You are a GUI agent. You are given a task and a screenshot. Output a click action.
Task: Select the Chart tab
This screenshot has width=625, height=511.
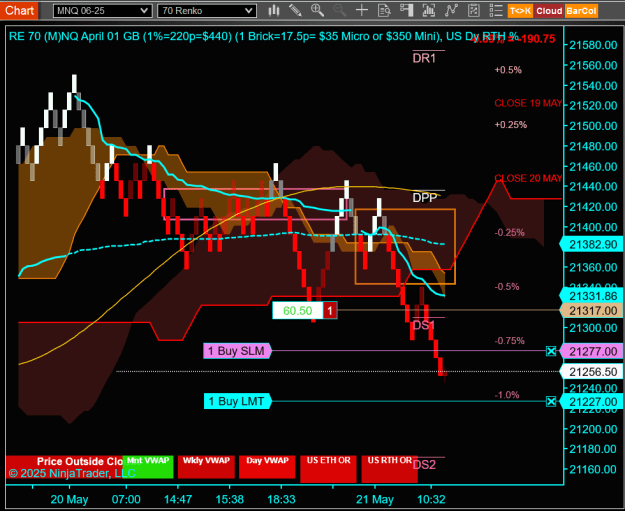(19, 10)
